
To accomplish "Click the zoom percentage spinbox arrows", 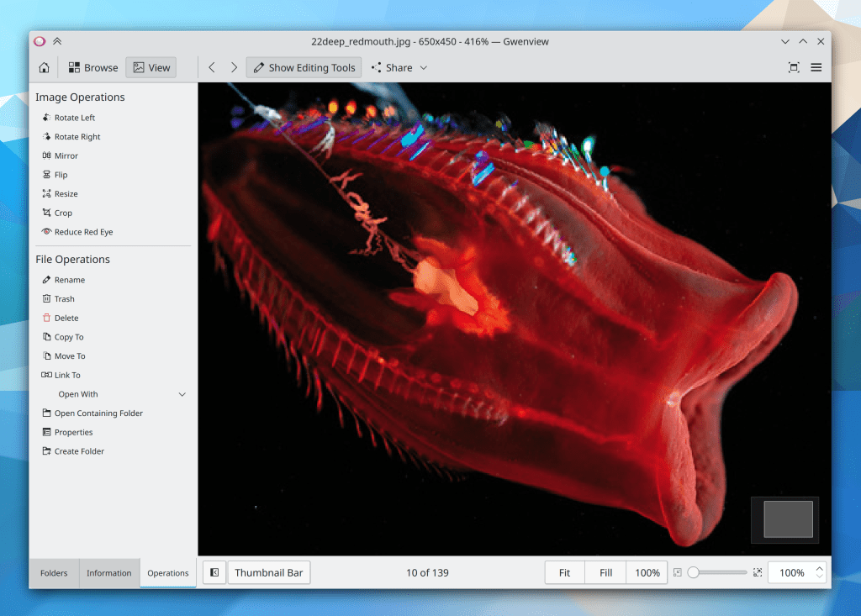I will 821,573.
